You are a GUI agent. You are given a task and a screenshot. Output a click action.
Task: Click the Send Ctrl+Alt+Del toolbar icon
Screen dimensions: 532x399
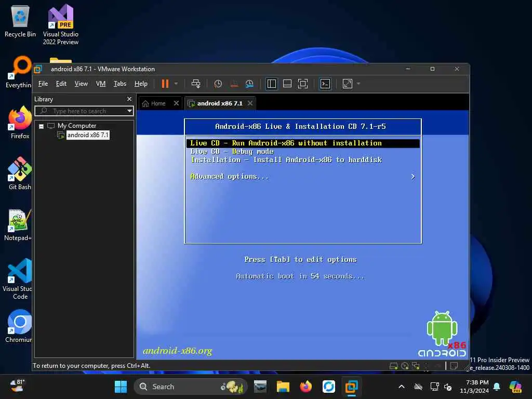pos(196,84)
